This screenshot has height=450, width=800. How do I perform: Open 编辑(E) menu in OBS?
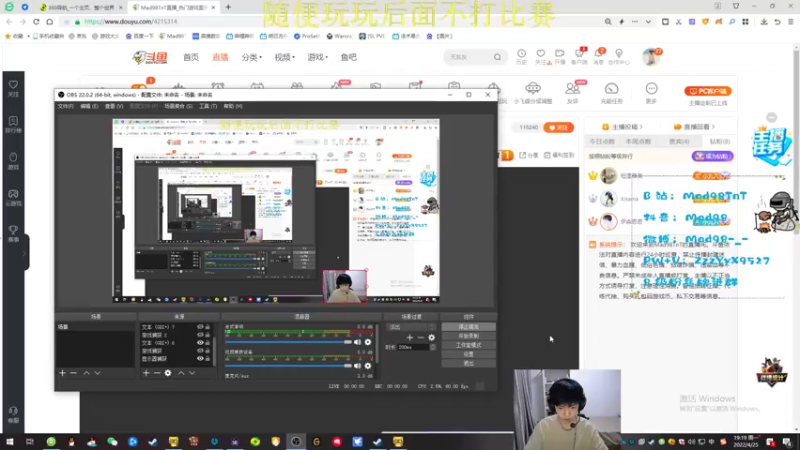89,106
